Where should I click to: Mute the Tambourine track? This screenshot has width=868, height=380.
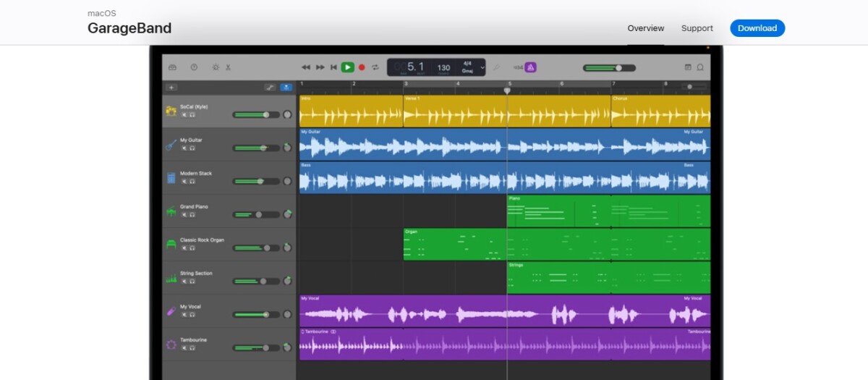click(184, 348)
